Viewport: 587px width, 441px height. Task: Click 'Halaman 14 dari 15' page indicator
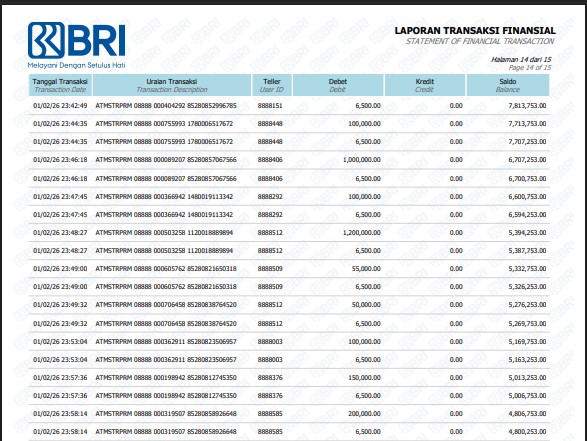521,60
